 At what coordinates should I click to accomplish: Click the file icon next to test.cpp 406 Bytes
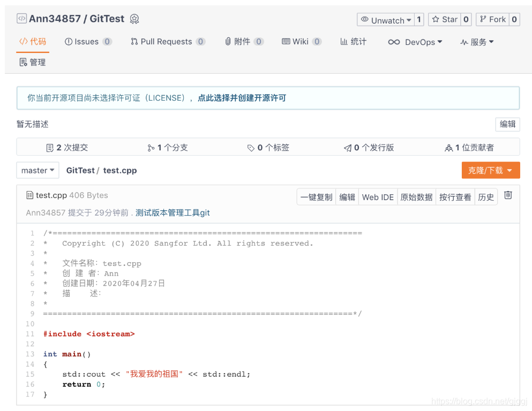(x=30, y=195)
